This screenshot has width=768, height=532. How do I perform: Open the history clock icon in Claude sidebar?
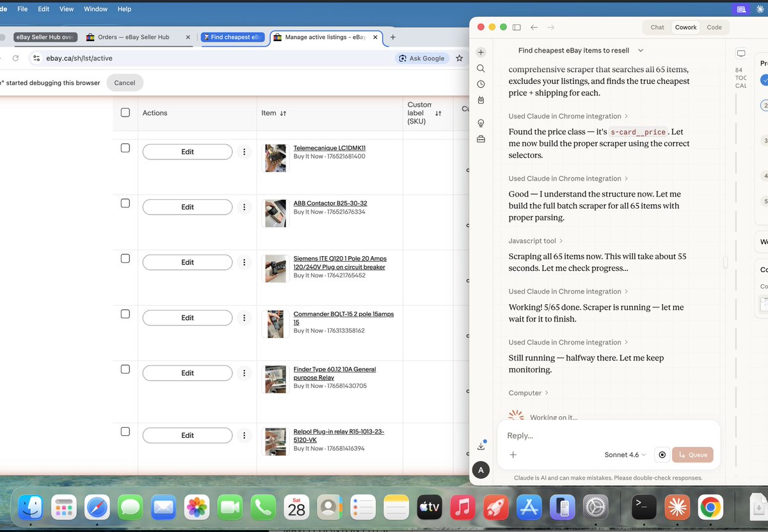click(x=481, y=84)
